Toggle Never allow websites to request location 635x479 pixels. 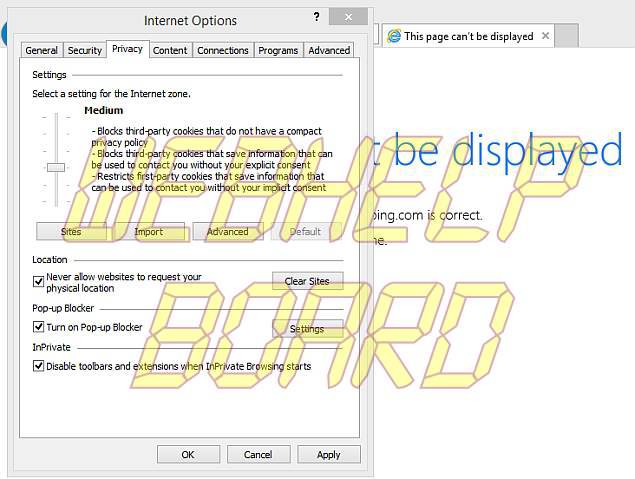point(38,281)
